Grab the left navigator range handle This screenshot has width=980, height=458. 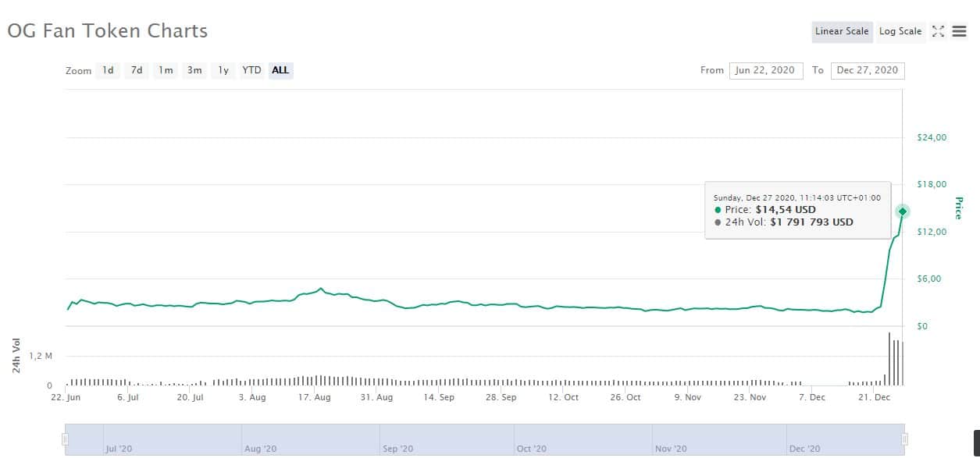(x=66, y=439)
